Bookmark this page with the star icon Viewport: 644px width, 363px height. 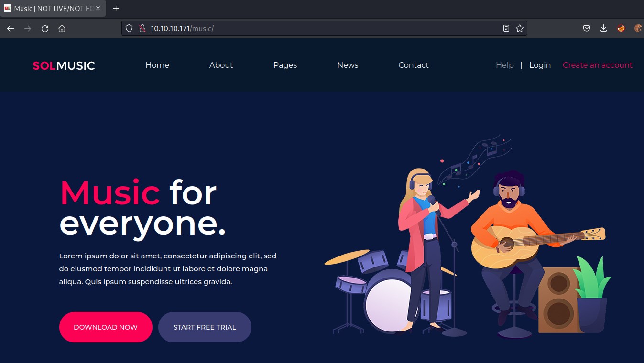tap(520, 29)
